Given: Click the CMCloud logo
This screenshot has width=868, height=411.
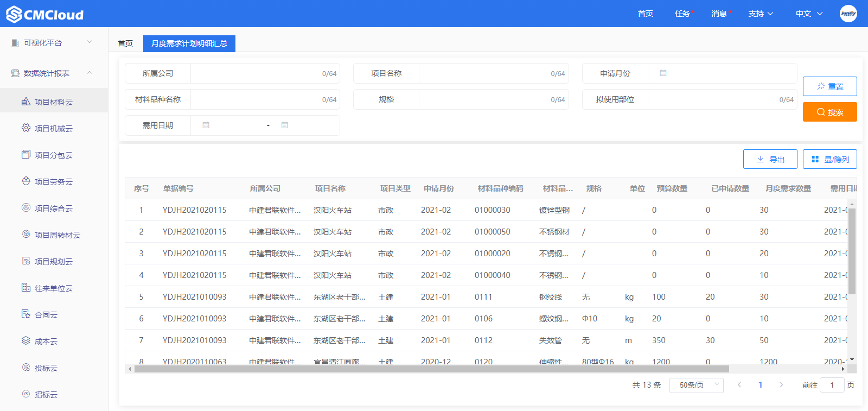Looking at the screenshot, I should coord(45,14).
